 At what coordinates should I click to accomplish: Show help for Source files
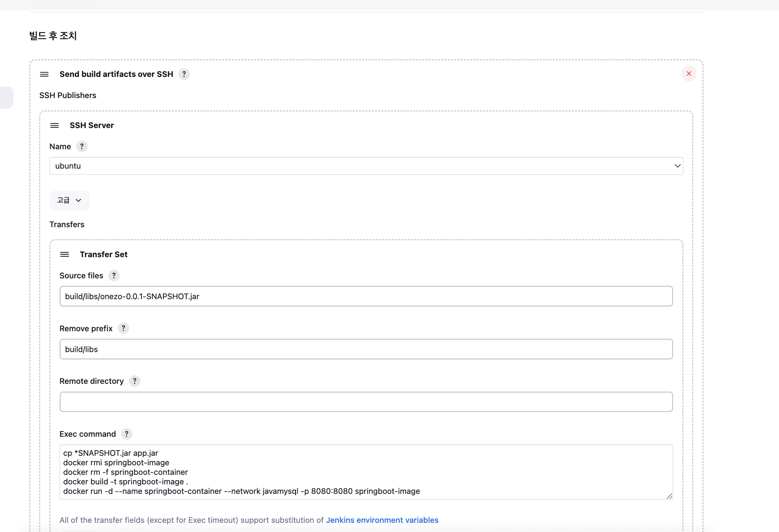(114, 276)
